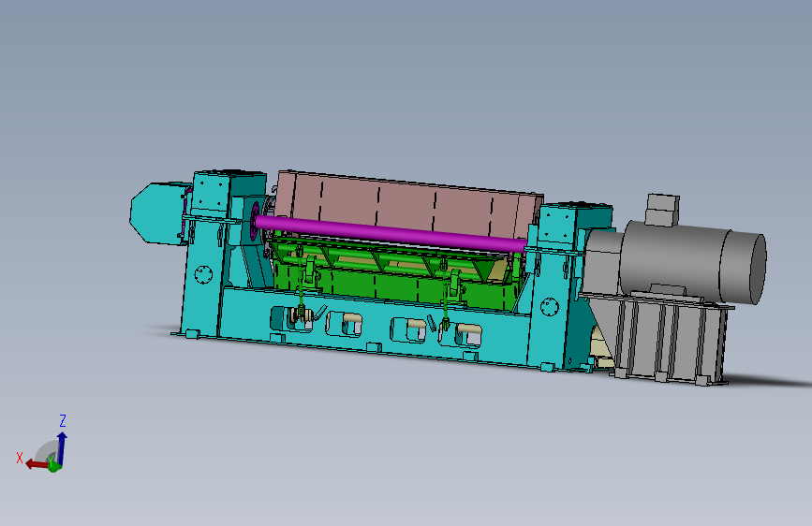Select the cyan hexagonal housing on the left end
The height and width of the screenshot is (526, 812).
coord(157,212)
